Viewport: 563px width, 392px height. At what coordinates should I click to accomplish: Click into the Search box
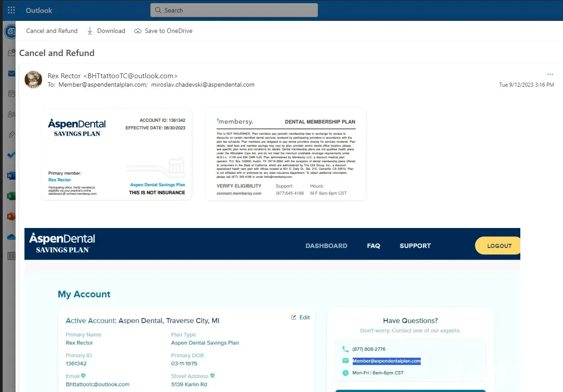(x=234, y=10)
